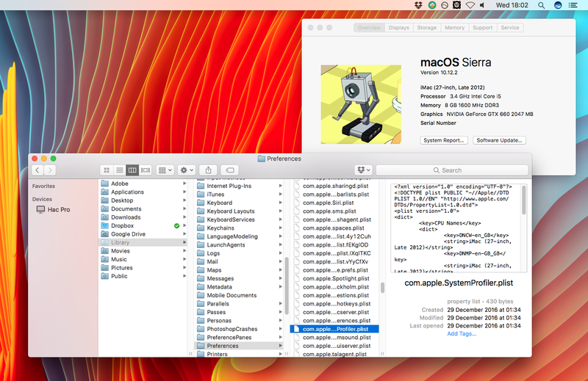Open the Keychains folder

pyautogui.click(x=239, y=228)
